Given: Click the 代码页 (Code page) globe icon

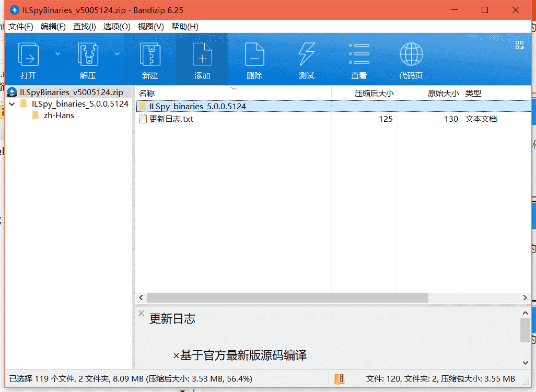Looking at the screenshot, I should 411,54.
